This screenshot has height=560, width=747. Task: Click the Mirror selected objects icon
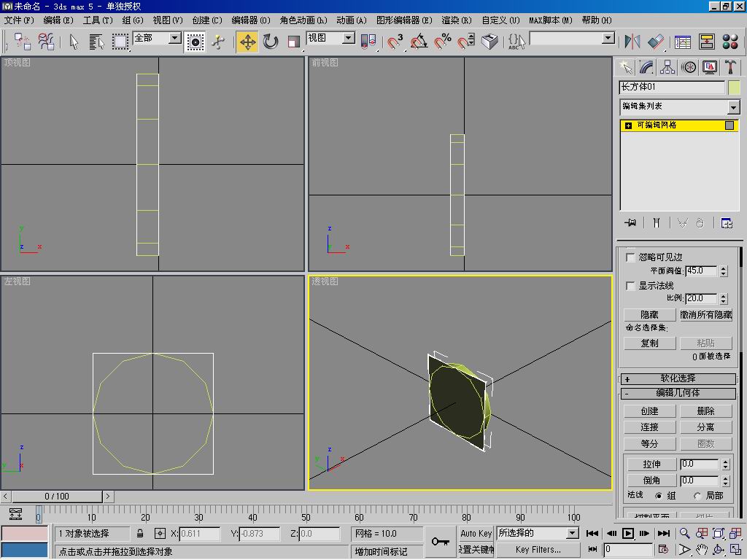tap(632, 42)
